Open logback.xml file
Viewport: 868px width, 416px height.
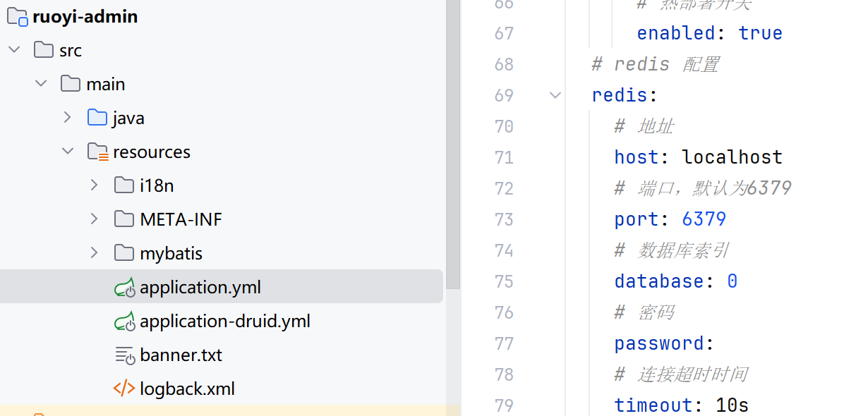pyautogui.click(x=188, y=389)
